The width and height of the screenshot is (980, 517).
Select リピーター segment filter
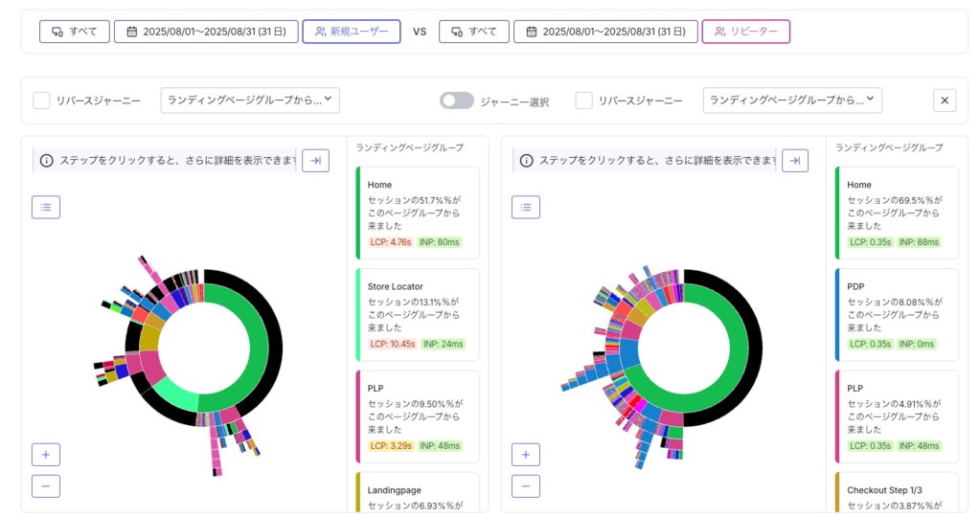point(745,32)
